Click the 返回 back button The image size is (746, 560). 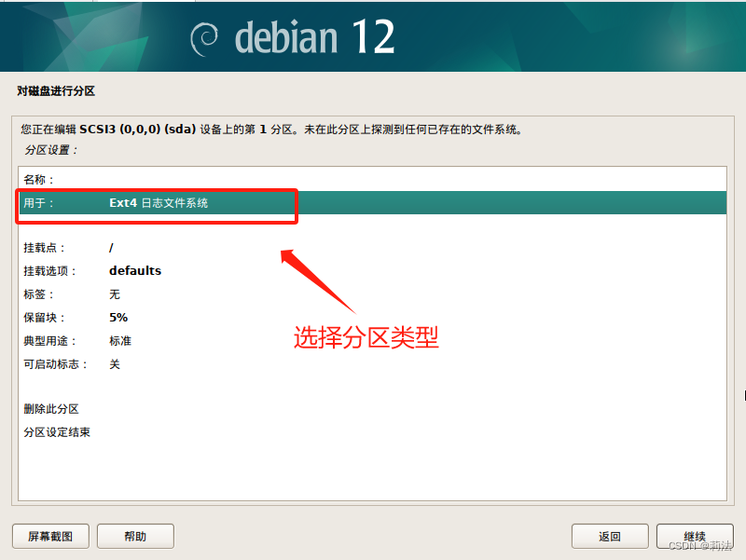610,536
